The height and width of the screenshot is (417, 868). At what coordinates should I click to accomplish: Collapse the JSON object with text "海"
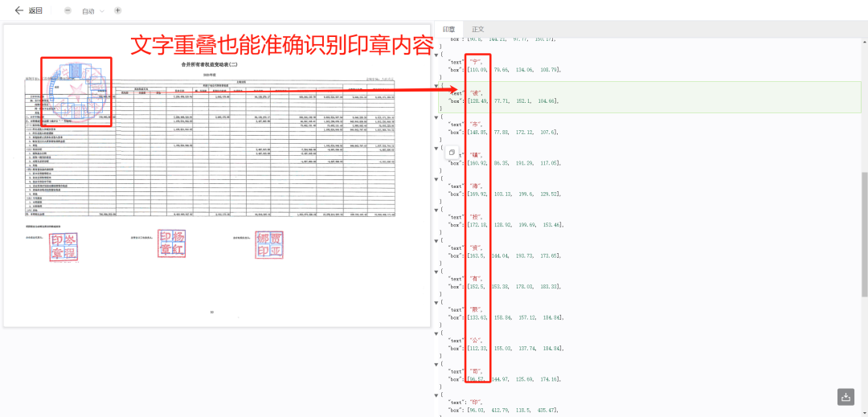click(437, 178)
